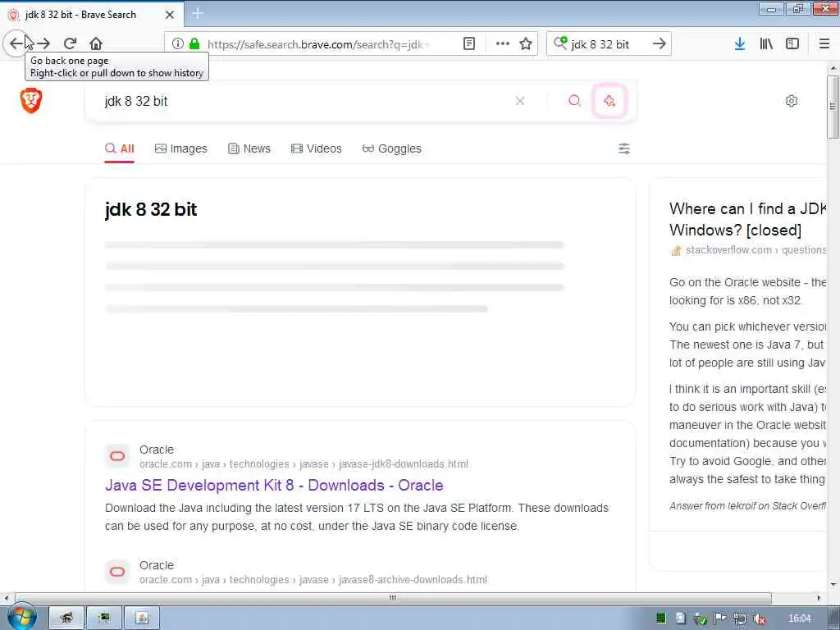Go back one page with the back arrow

point(16,43)
